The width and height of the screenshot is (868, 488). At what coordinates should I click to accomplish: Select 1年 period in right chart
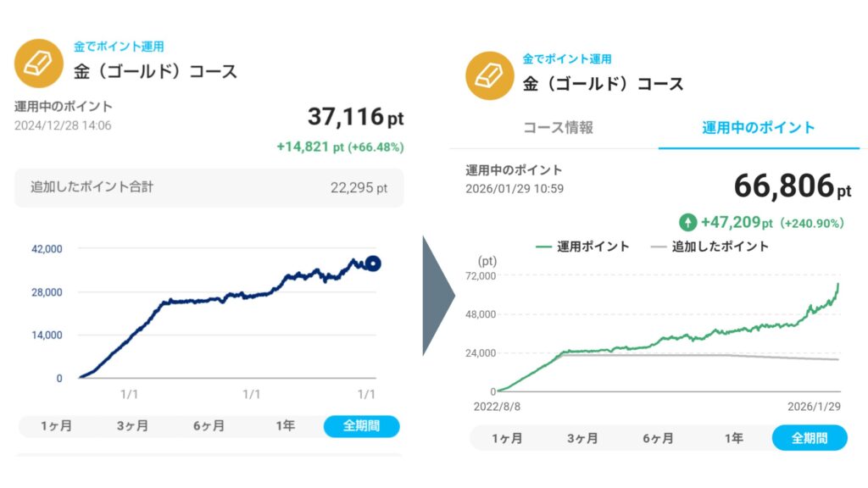[733, 439]
